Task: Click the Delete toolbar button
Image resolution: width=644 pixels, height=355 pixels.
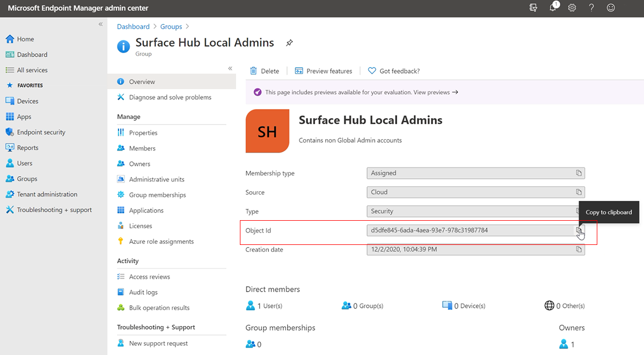Action: coord(265,71)
